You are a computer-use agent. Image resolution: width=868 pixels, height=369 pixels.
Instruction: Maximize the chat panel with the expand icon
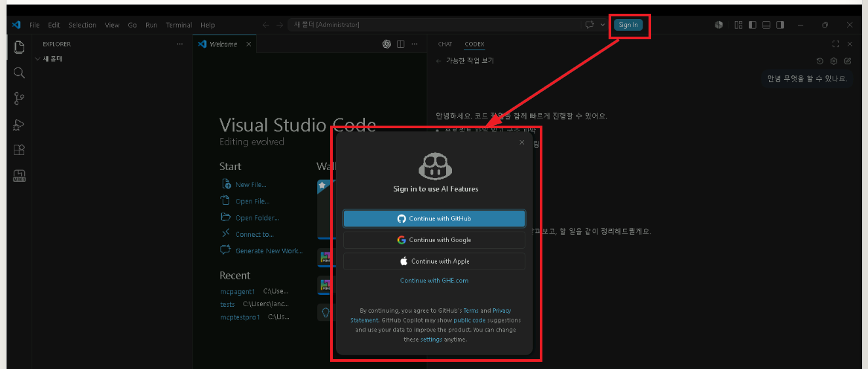[836, 44]
